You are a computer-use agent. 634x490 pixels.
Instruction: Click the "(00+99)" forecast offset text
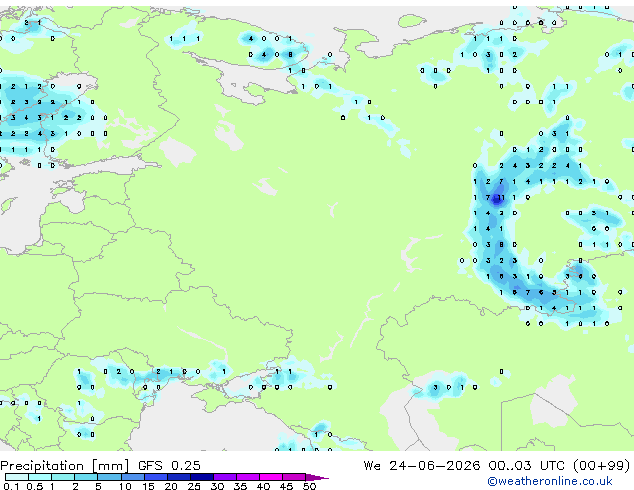click(602, 466)
